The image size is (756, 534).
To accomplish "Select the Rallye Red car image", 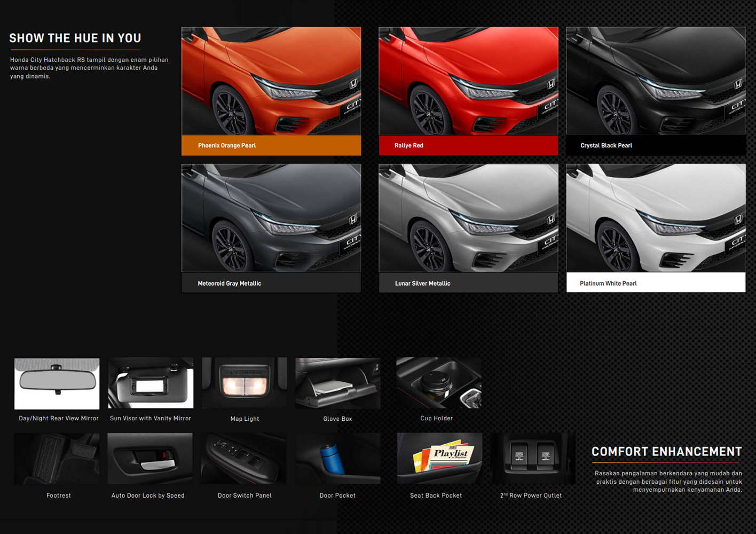I will [468, 81].
